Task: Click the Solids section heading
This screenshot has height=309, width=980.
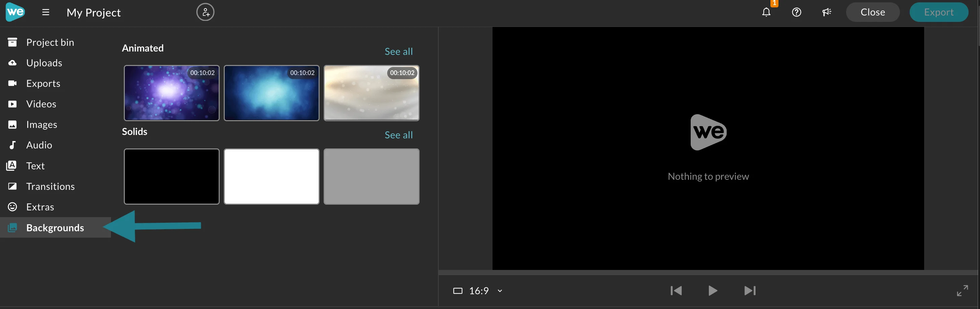Action: coord(134,131)
